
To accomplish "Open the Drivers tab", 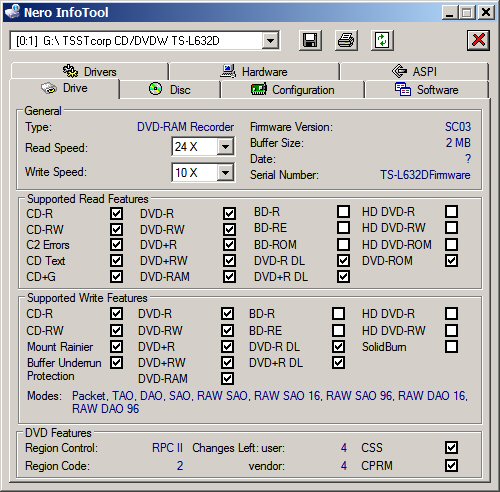I will (89, 71).
